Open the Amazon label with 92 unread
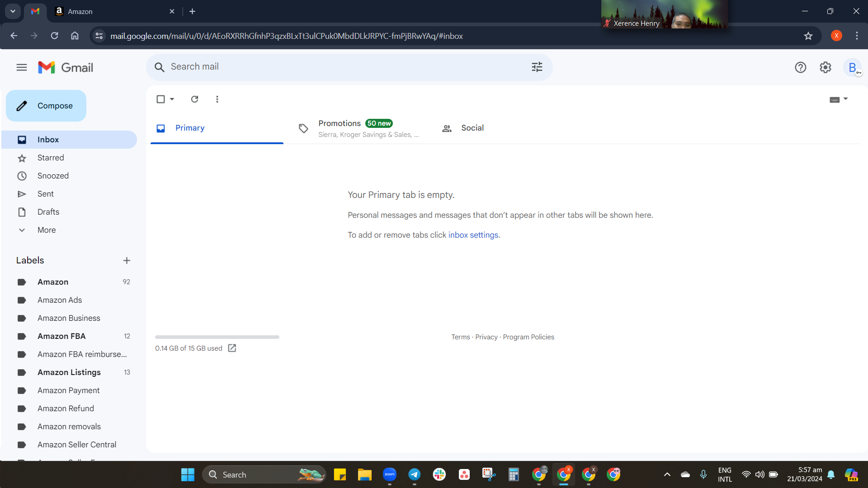868x488 pixels. [x=69, y=282]
